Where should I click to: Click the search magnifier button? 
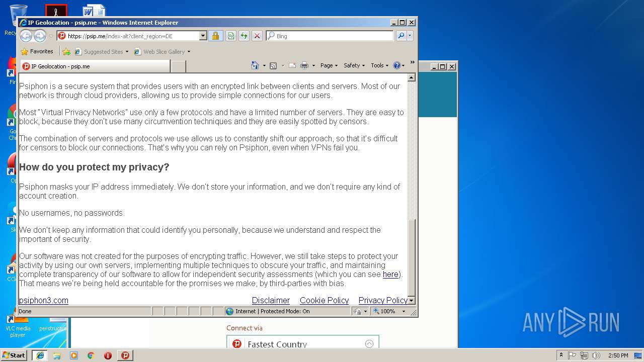tap(401, 36)
